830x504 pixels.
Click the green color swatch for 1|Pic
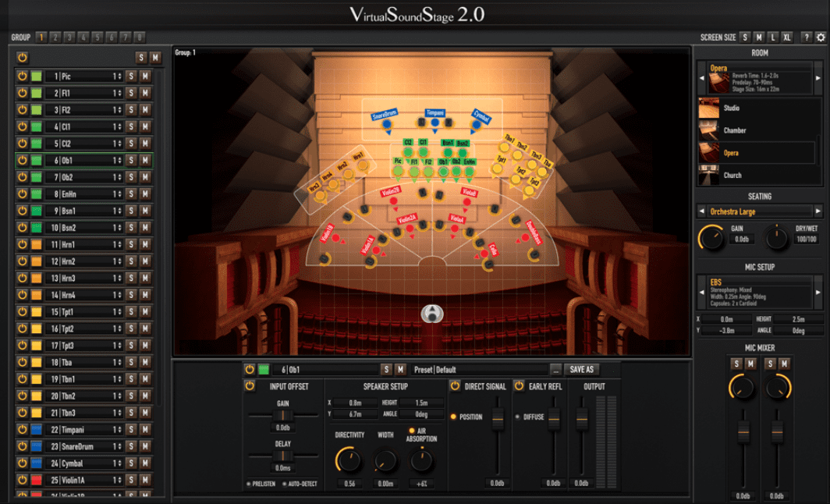coord(37,76)
